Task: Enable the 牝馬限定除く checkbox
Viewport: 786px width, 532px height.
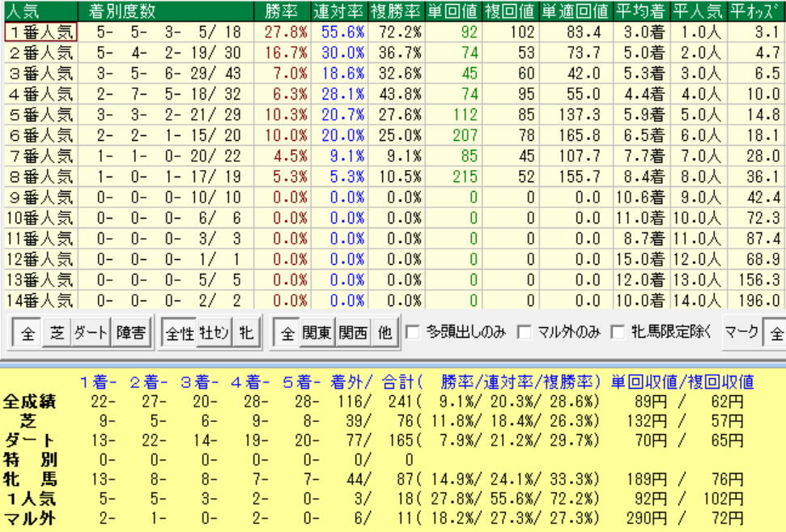Action: click(x=618, y=332)
